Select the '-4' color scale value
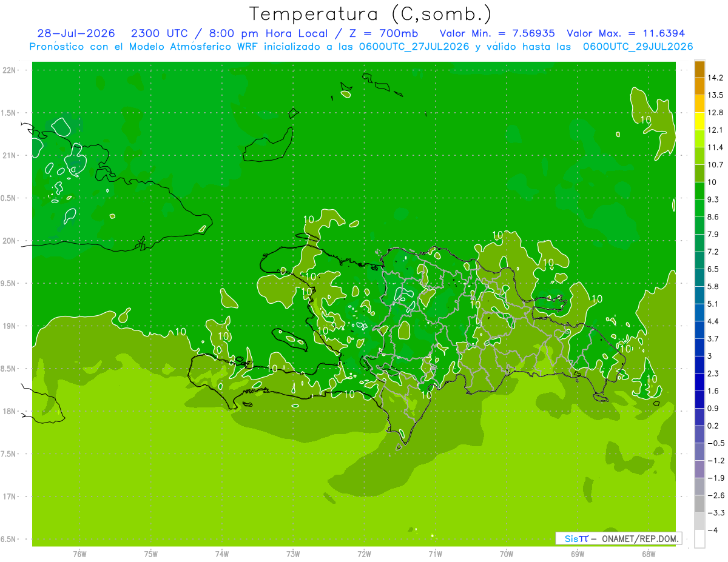The height and width of the screenshot is (562, 728). click(x=712, y=530)
